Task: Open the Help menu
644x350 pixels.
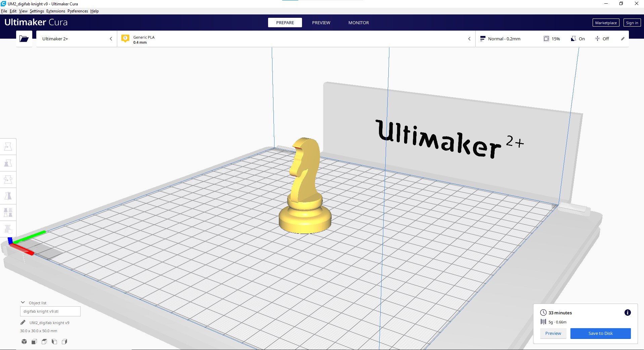Action: [x=94, y=11]
